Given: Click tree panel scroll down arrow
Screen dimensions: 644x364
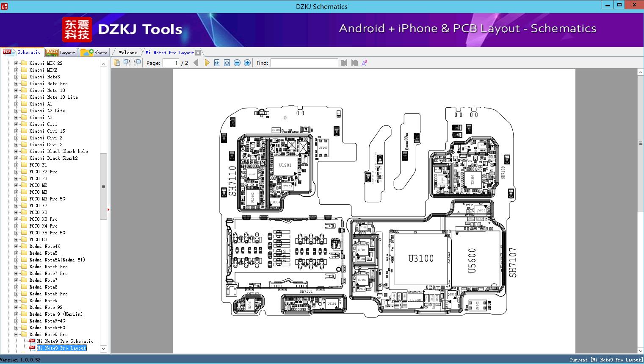Looking at the screenshot, I should 103,349.
